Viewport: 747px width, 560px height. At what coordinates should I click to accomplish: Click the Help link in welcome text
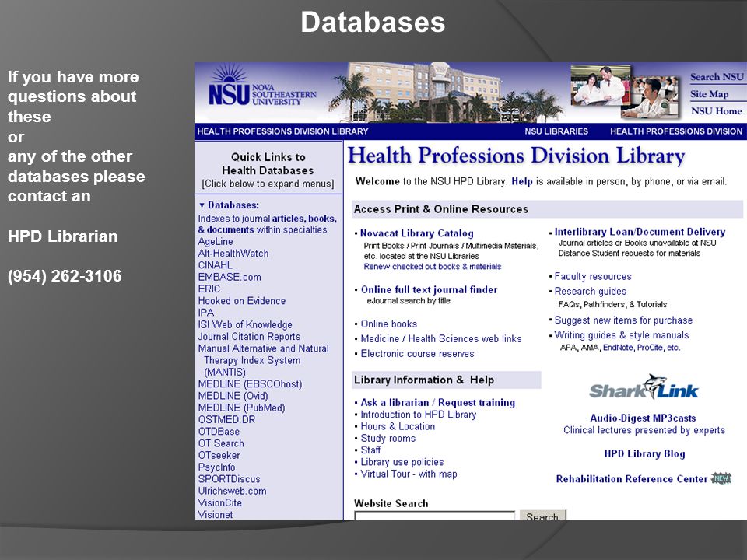click(x=521, y=181)
